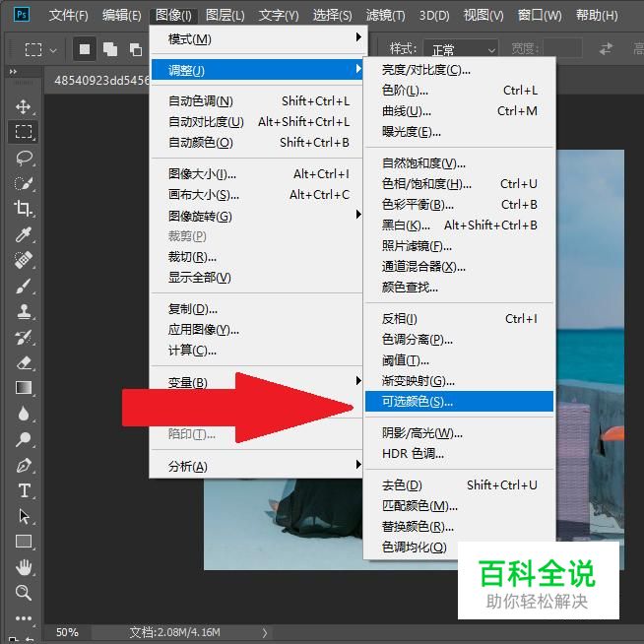The height and width of the screenshot is (644, 644).
Task: Select the Pen tool
Action: point(24,466)
